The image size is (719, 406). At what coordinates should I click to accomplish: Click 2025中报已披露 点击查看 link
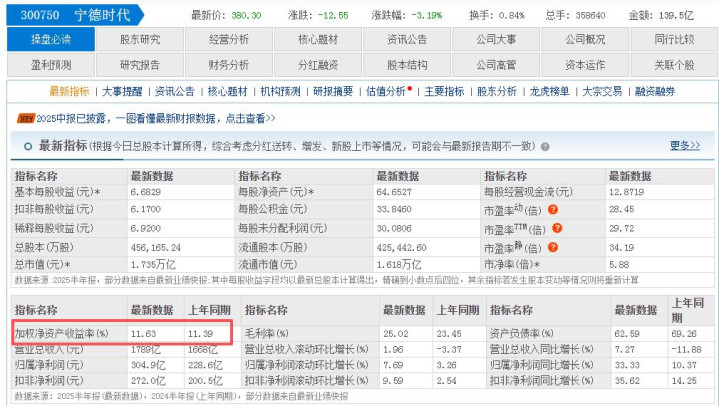(156, 118)
